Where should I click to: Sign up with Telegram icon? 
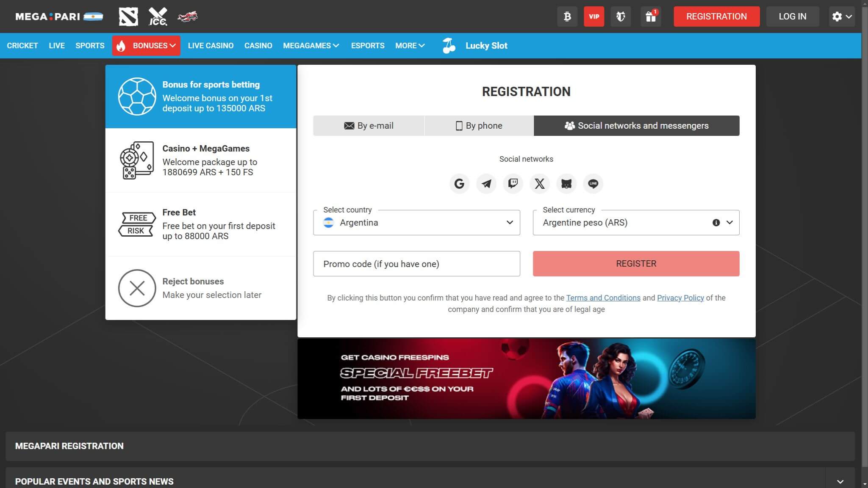click(486, 184)
